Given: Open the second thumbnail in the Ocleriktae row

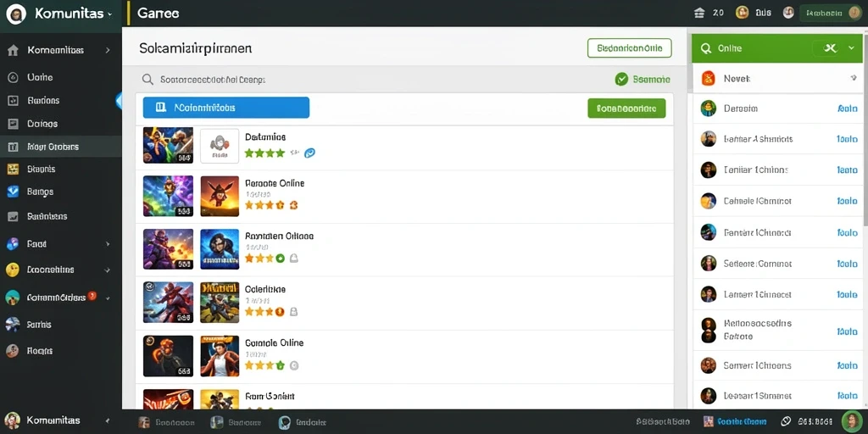Looking at the screenshot, I should pyautogui.click(x=220, y=303).
